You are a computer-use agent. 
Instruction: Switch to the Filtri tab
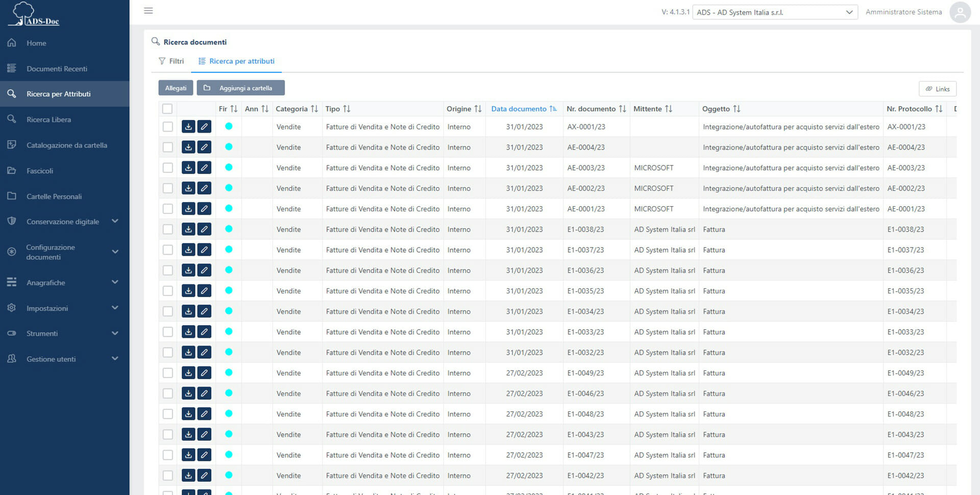171,61
